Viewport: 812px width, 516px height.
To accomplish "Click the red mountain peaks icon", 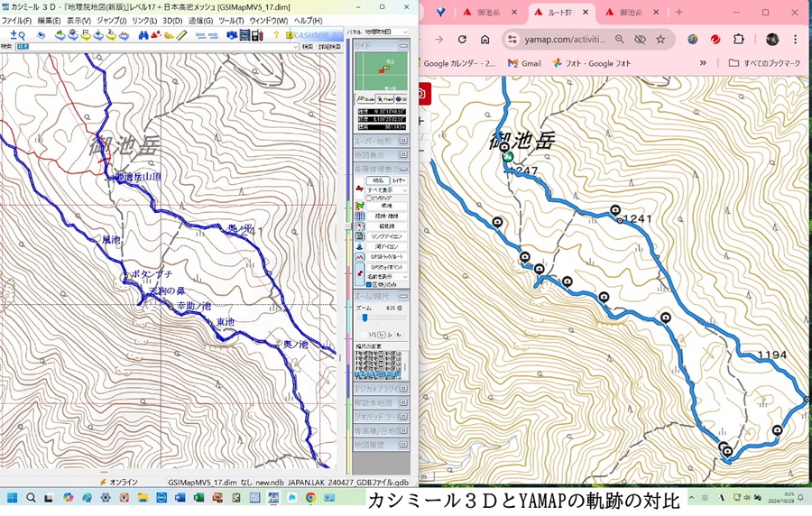I will point(156,34).
